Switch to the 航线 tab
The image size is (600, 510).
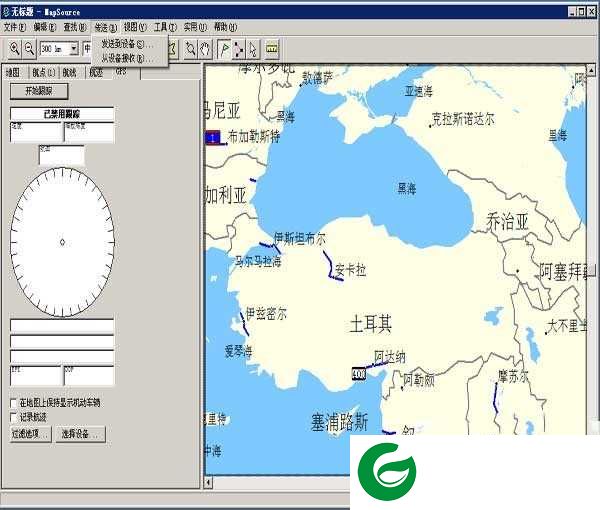pos(70,73)
